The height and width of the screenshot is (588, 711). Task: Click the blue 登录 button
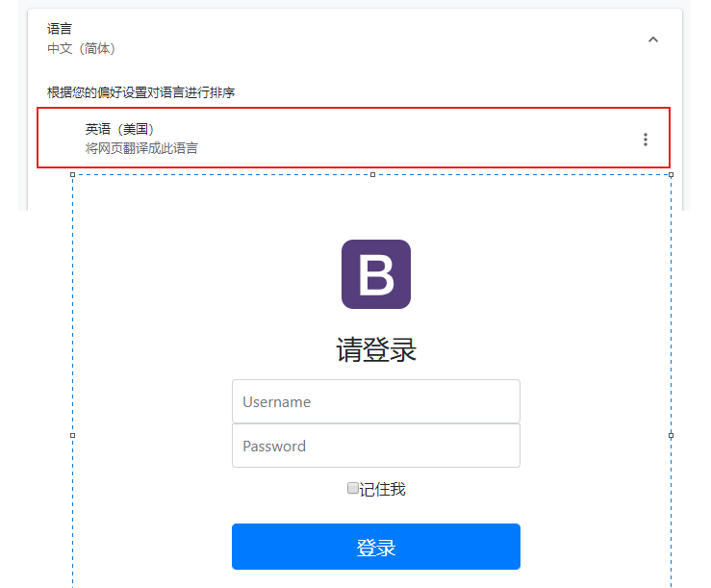(x=376, y=547)
